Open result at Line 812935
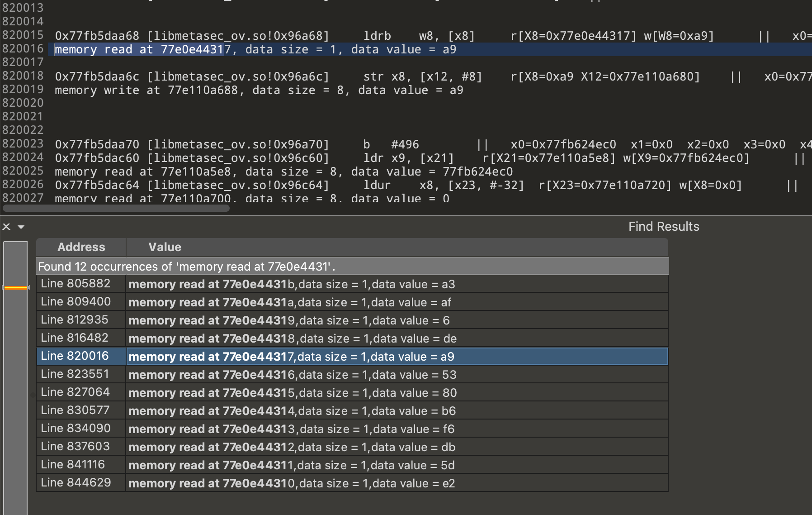This screenshot has width=812, height=515. tap(75, 320)
